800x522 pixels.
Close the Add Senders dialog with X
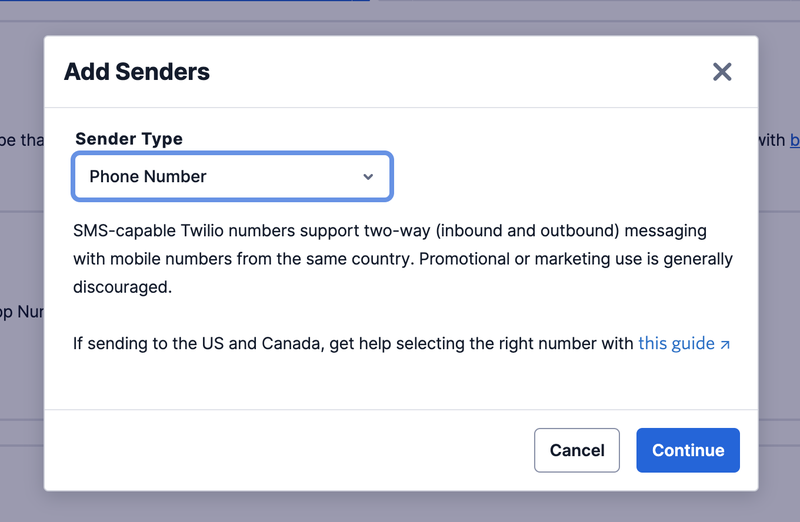(x=722, y=72)
